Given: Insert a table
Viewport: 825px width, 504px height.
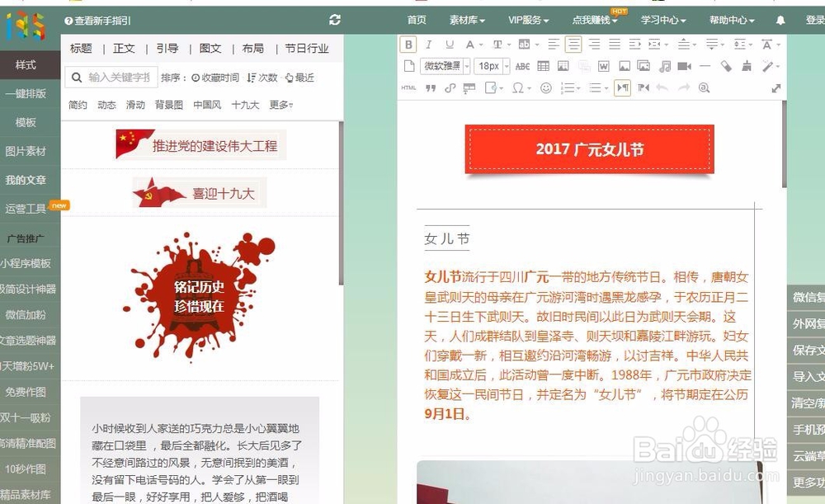Looking at the screenshot, I should click(x=543, y=66).
